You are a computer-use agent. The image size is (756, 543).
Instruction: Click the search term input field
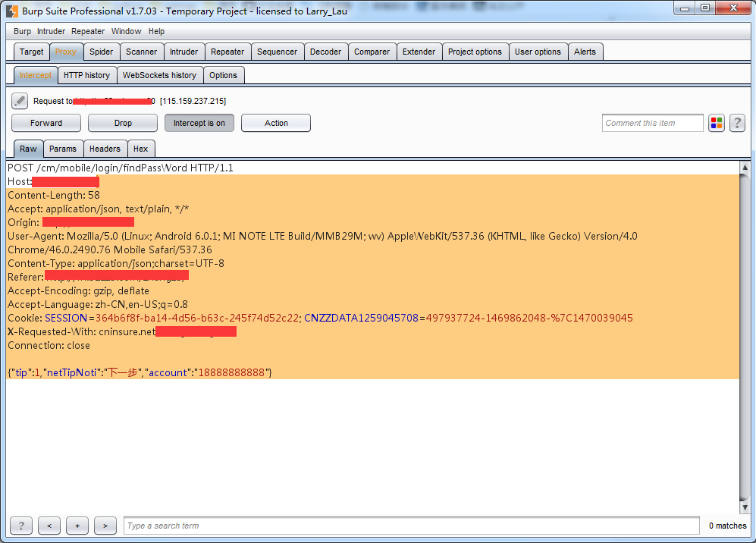click(x=411, y=526)
